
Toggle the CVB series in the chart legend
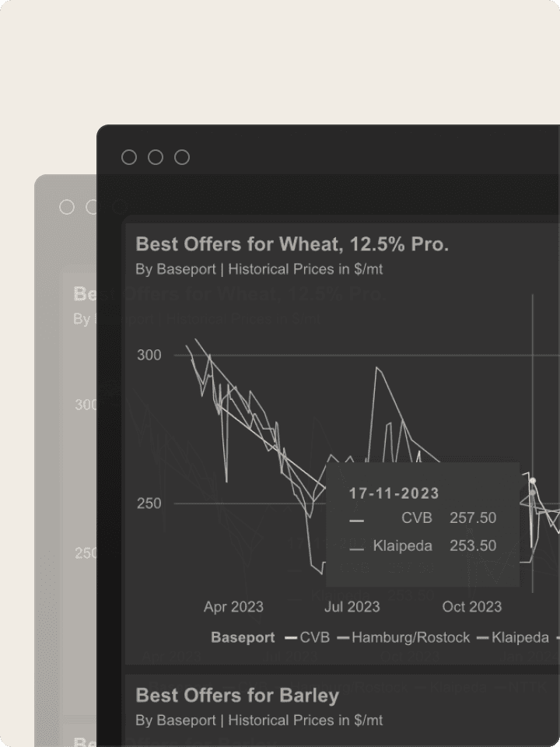coord(308,637)
